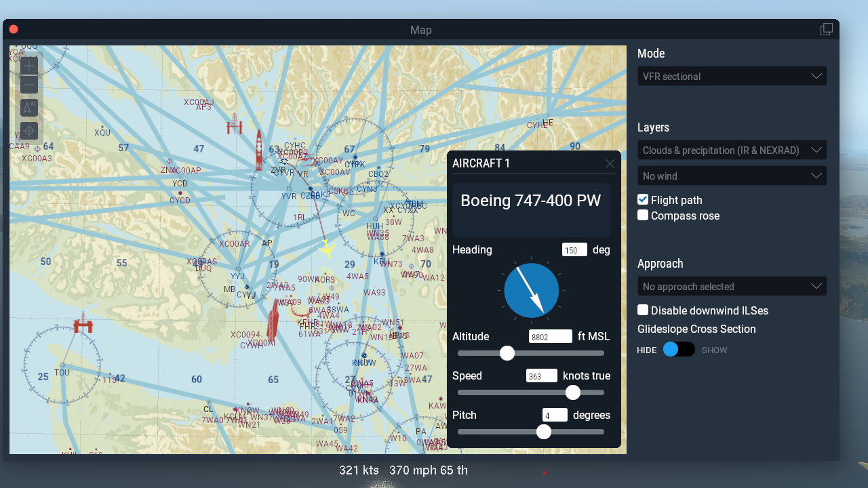Enable or disable Flight path checkbox

pyautogui.click(x=643, y=199)
